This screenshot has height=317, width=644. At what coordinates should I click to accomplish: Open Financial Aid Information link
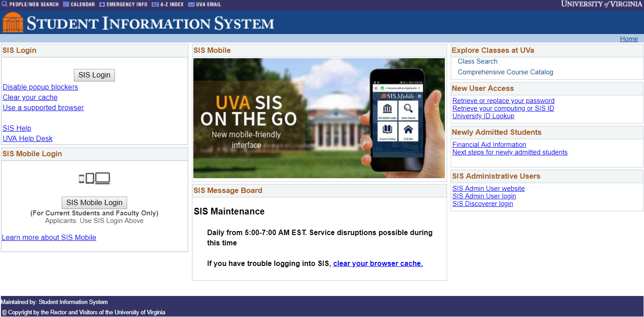point(489,145)
